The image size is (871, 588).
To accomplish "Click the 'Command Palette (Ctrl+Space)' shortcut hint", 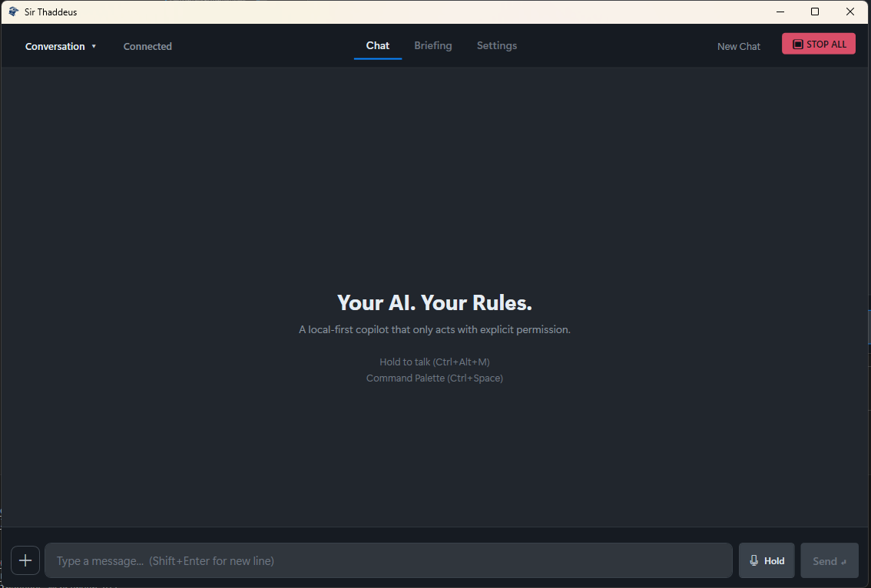I will point(434,378).
